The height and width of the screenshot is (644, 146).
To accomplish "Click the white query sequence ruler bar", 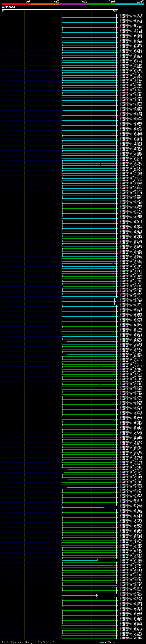I will point(60,10).
